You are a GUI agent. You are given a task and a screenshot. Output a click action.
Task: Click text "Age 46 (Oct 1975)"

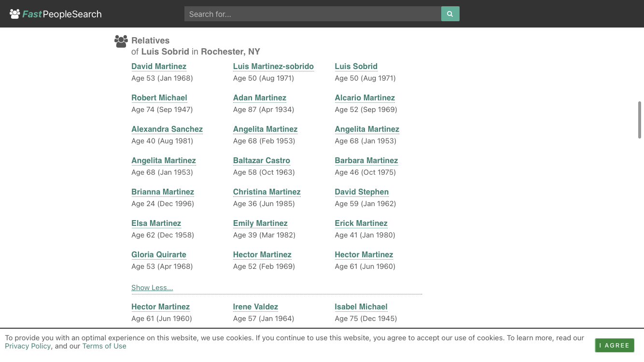coord(365,172)
